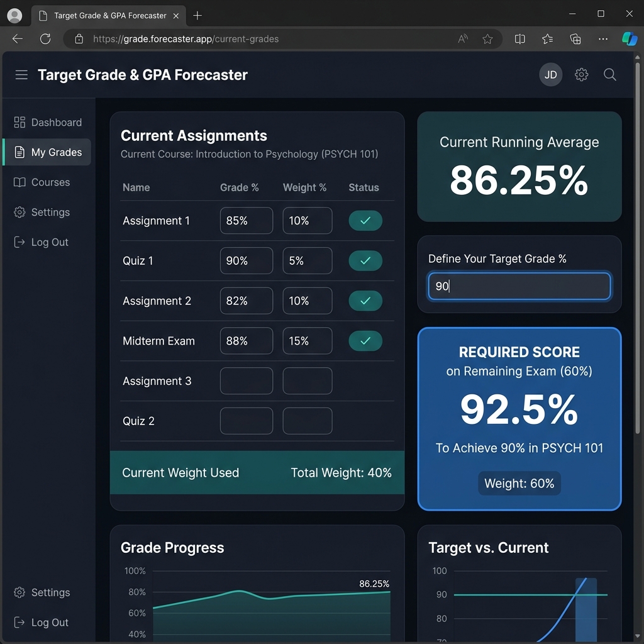
Task: Open Settings at sidebar bottom
Action: click(42, 592)
